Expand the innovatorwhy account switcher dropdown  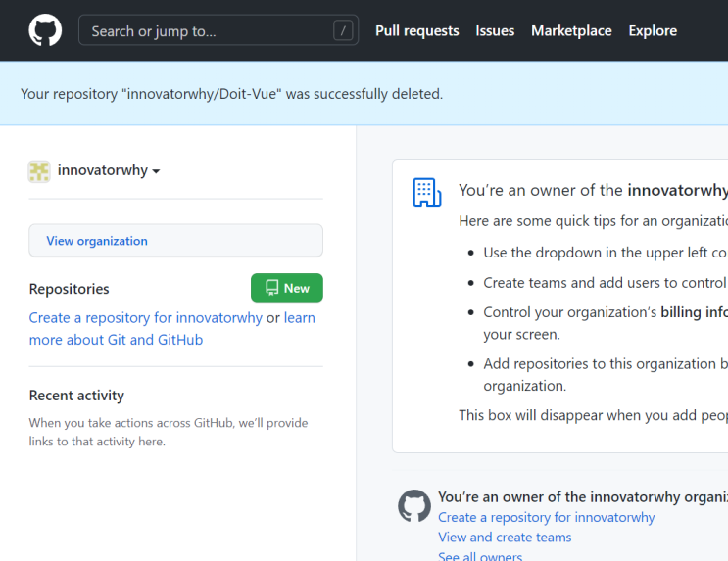109,170
